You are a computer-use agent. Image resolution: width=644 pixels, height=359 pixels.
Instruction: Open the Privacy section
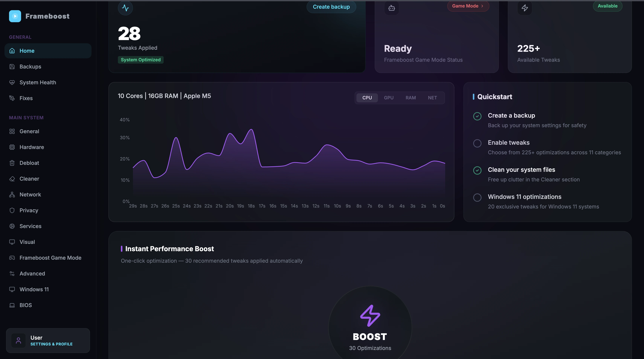pyautogui.click(x=48, y=210)
